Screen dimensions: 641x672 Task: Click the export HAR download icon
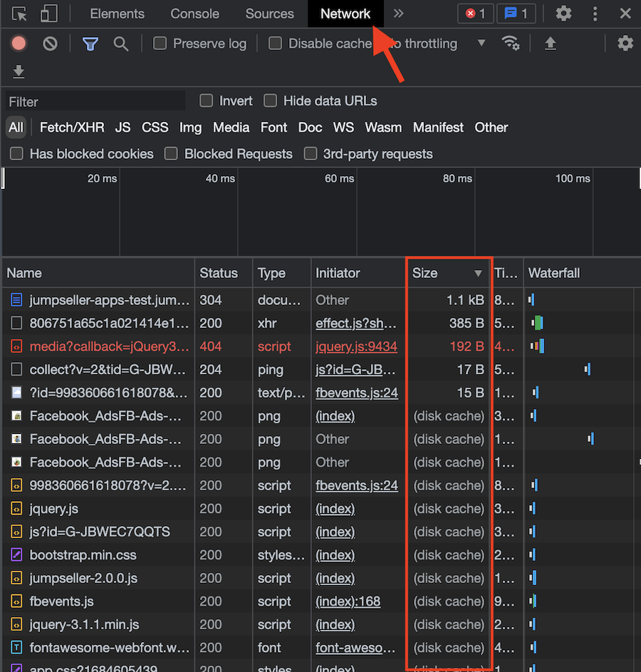click(19, 71)
